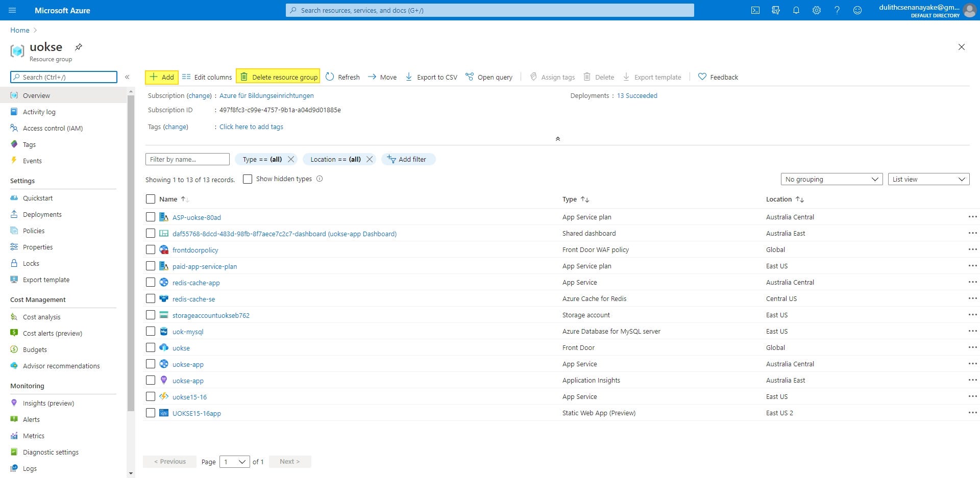Open the feedback smiley icon
Image resolution: width=980 pixels, height=478 pixels.
coord(857,10)
